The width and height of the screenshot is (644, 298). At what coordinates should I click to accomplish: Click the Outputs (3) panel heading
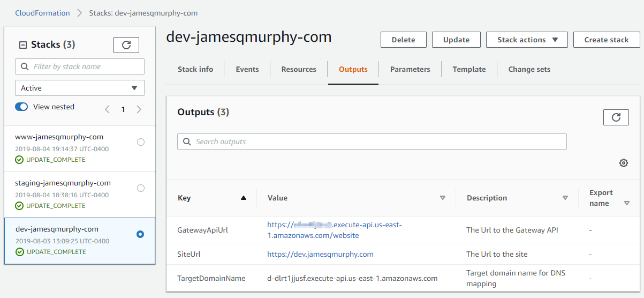point(203,112)
